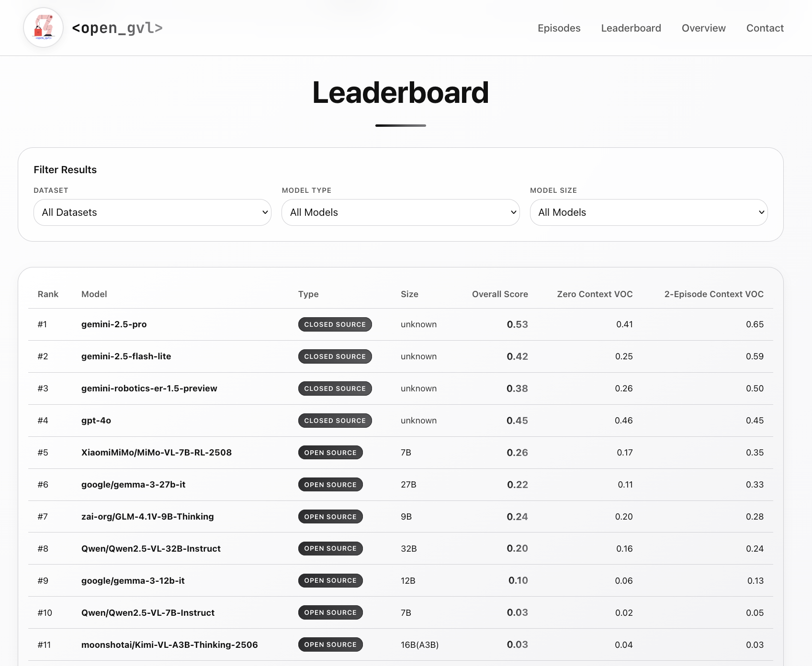Click the zai-org/GLM-4.1V-9B-Thinking model name

147,516
